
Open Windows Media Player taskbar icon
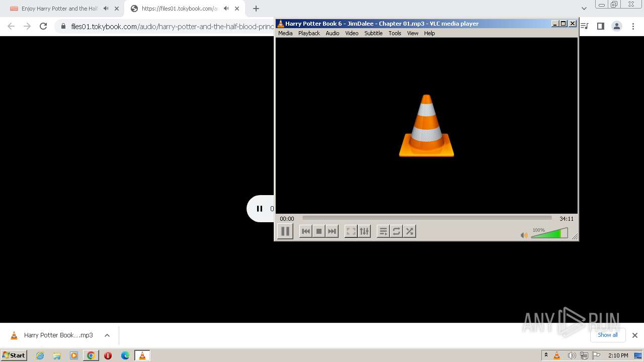tap(74, 355)
